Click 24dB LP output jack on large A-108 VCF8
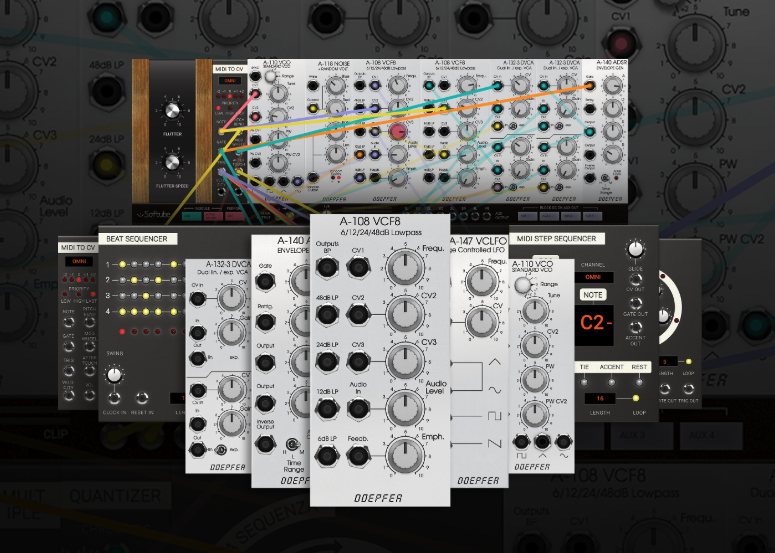 tap(327, 362)
